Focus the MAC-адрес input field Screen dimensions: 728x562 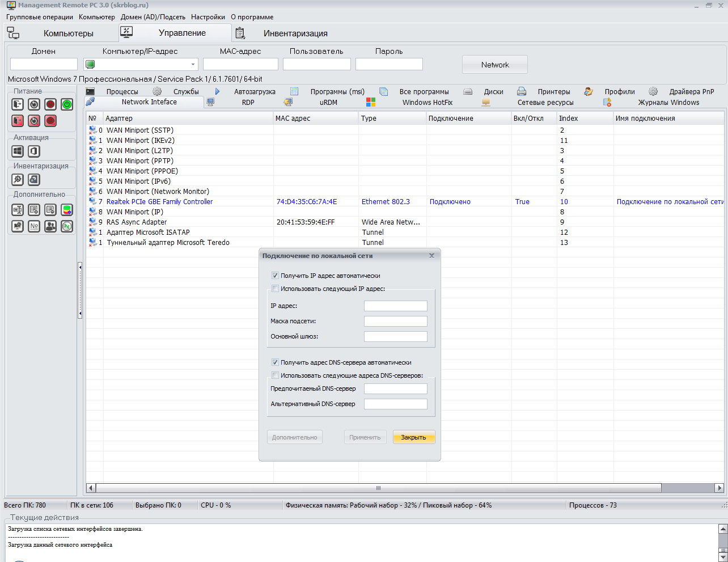click(x=240, y=64)
